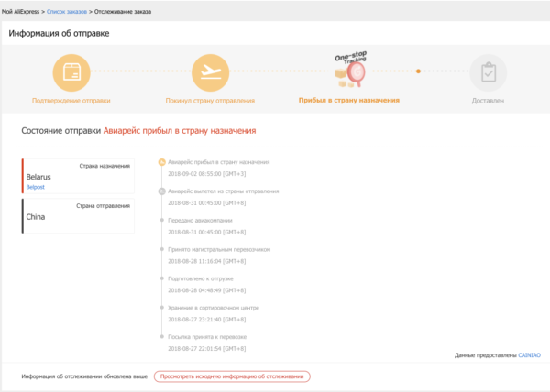Click Покинул страну отправления stage label
The height and width of the screenshot is (392, 550).
click(x=210, y=101)
